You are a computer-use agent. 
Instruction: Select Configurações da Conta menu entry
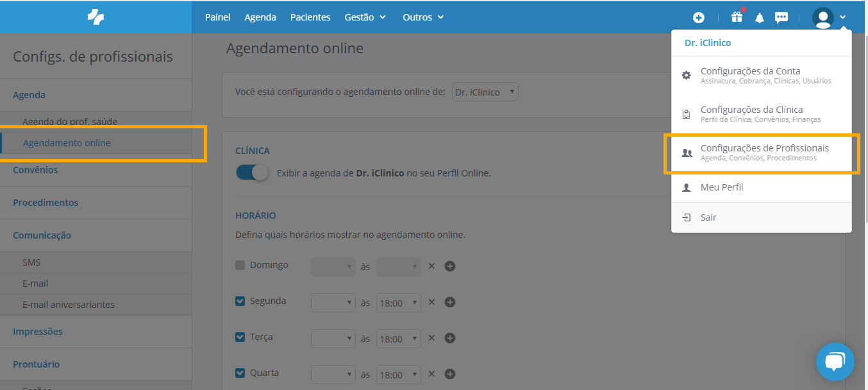coord(762,76)
